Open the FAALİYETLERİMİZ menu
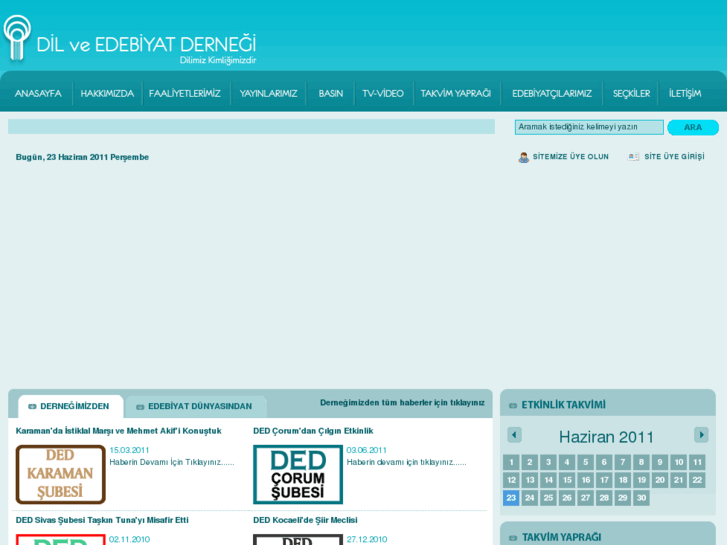The image size is (727, 545). tap(185, 94)
